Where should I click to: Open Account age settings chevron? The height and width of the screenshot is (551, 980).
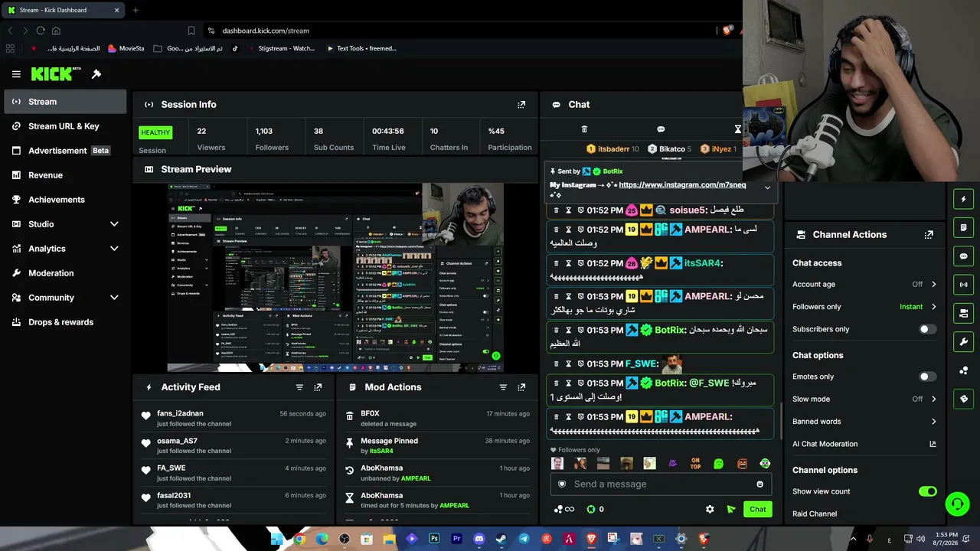click(933, 285)
